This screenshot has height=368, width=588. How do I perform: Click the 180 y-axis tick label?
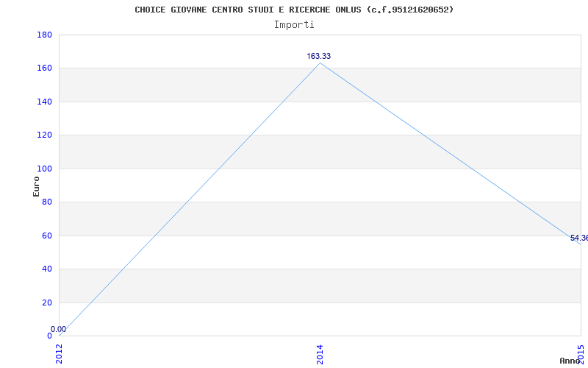click(x=44, y=35)
